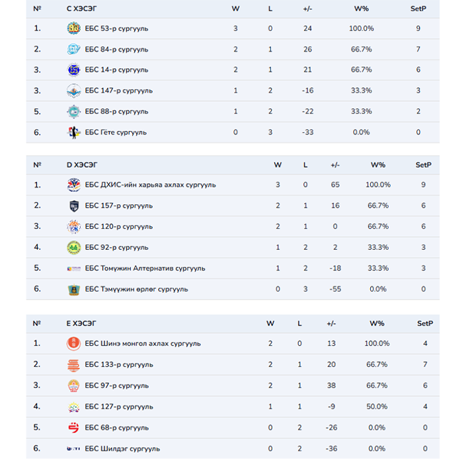The width and height of the screenshot is (476, 476).
Task: Sort group C by W% column header
Action: tap(361, 9)
